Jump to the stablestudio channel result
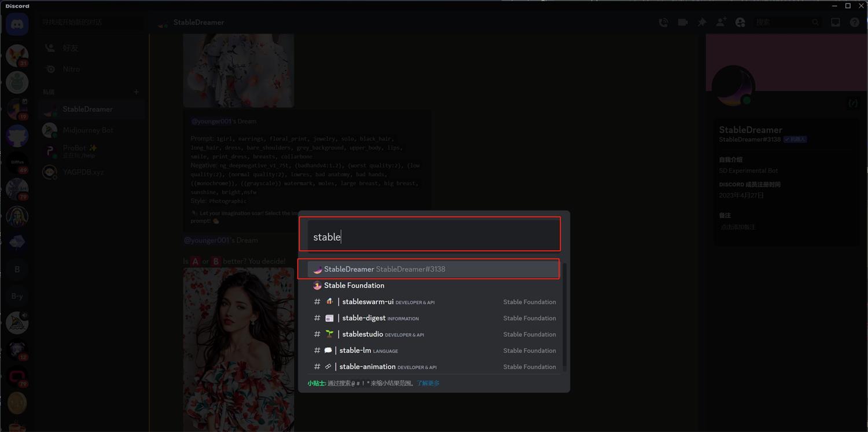This screenshot has width=868, height=432. (434, 334)
